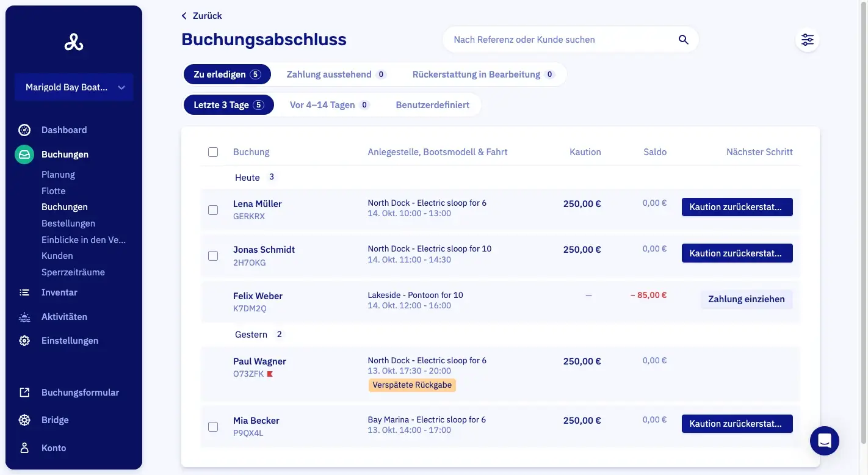Click the Einstellungen gear icon
Viewport: 868px width, 475px height.
tap(24, 341)
